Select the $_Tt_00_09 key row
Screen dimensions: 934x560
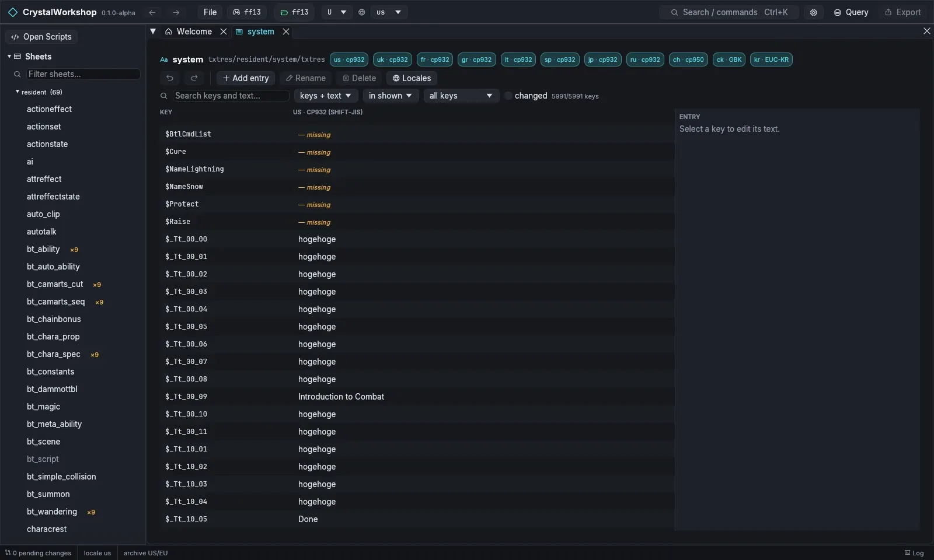(417, 397)
